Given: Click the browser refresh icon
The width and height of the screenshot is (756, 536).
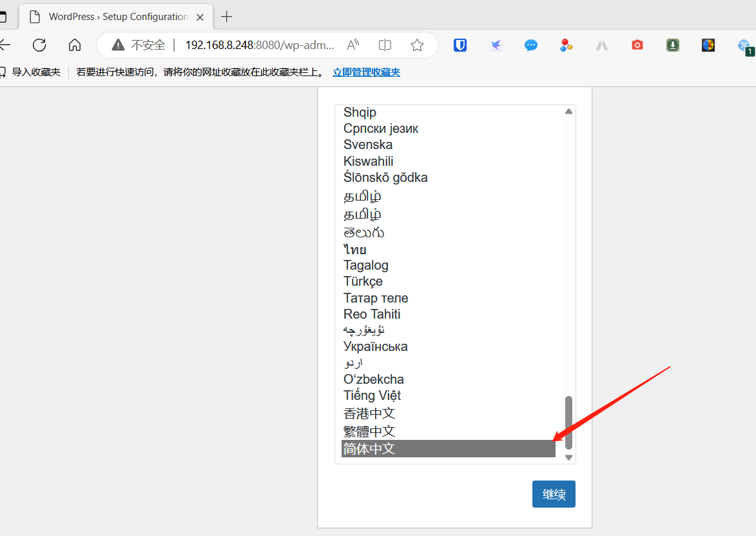Looking at the screenshot, I should point(39,45).
